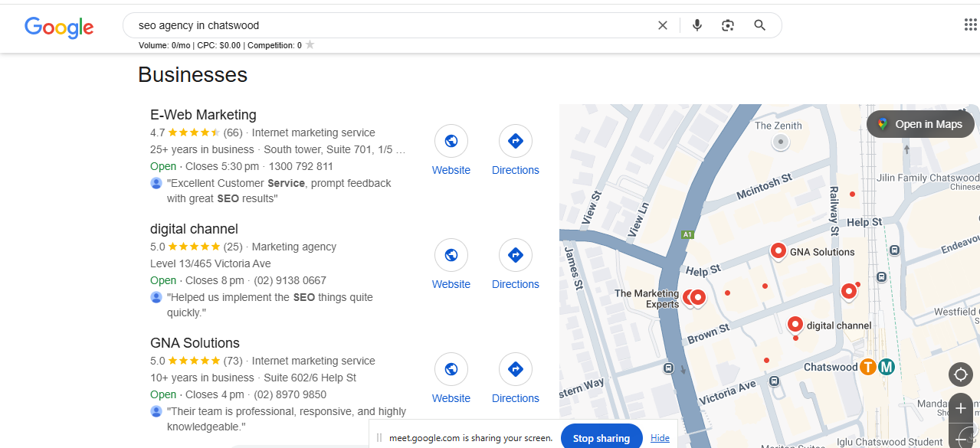The height and width of the screenshot is (448, 980).
Task: Click the A1 road badge on the map
Action: (x=687, y=234)
